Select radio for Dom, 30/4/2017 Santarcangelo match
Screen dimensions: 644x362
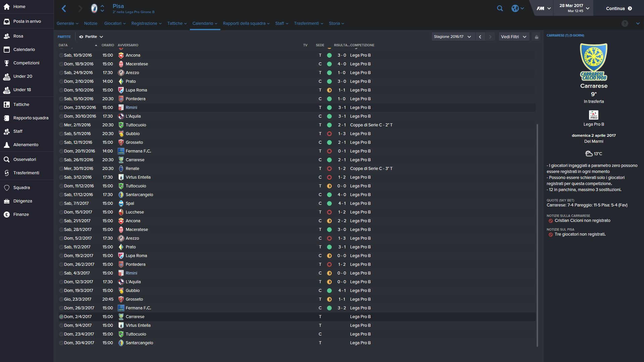[x=61, y=343]
